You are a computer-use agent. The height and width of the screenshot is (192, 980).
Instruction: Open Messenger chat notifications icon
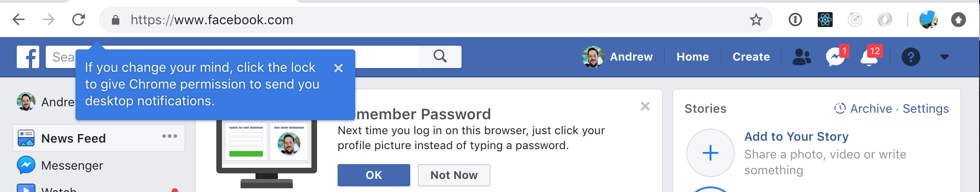(836, 57)
